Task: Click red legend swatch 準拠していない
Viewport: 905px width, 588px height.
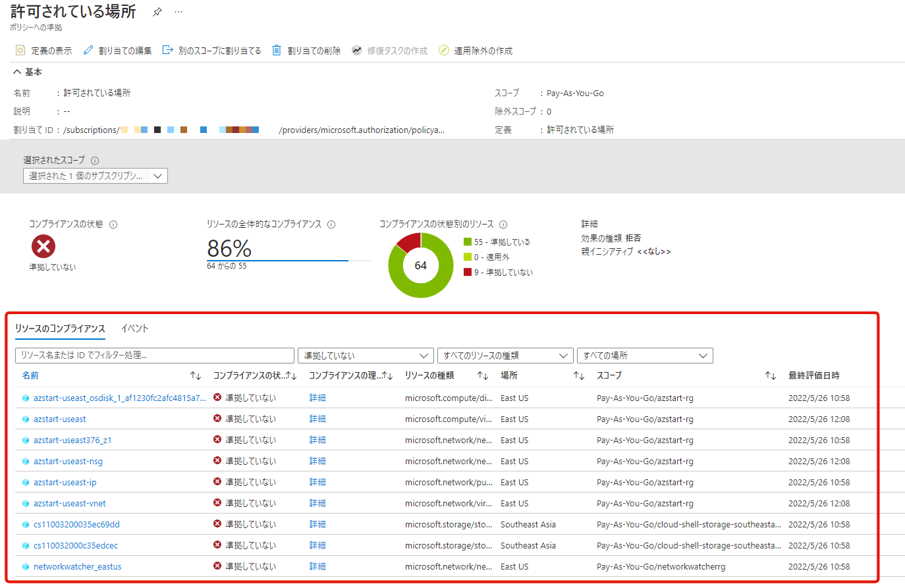Action: 468,272
